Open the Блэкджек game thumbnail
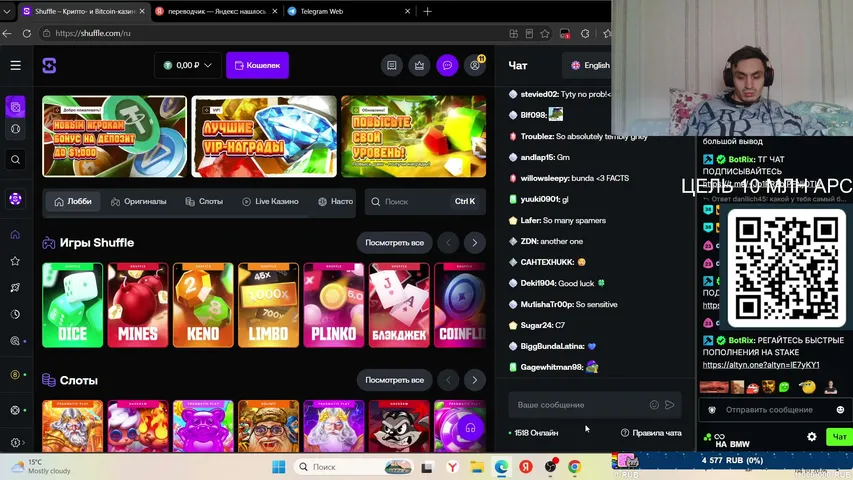The width and height of the screenshot is (853, 480). point(399,305)
